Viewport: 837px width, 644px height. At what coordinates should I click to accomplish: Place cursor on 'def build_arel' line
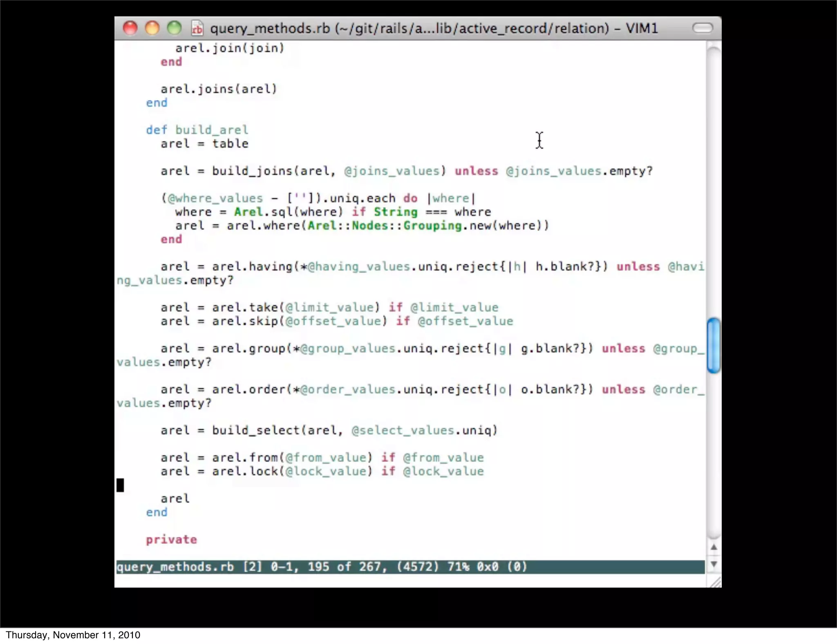[197, 130]
